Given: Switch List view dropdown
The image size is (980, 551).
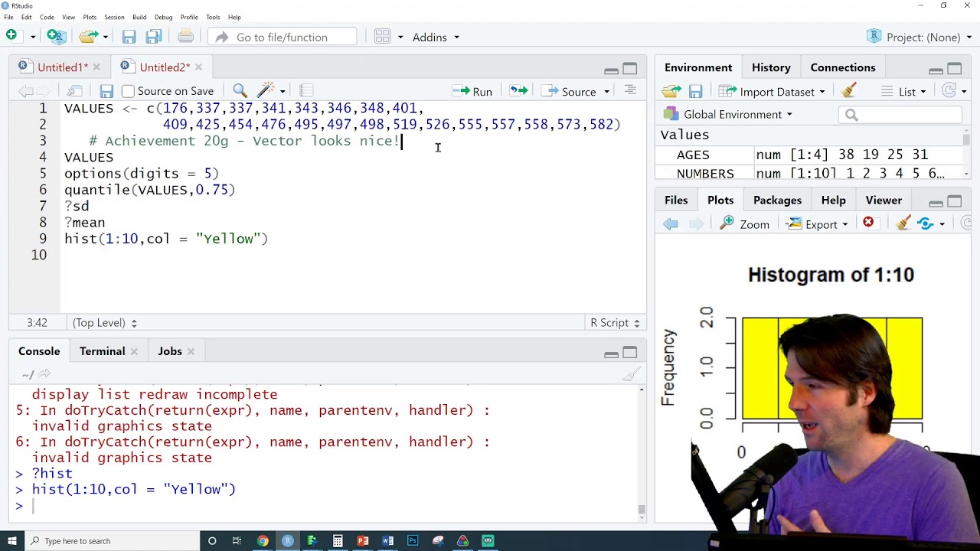Looking at the screenshot, I should pos(904,92).
